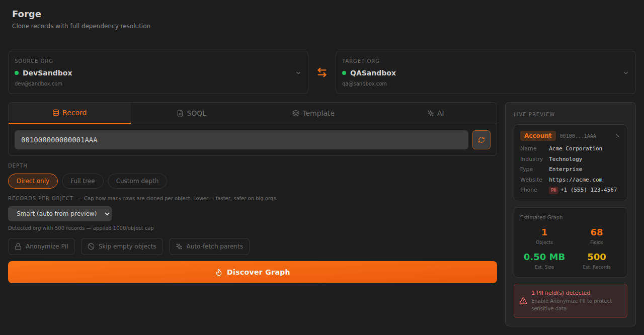
Task: Click the Acme Corporation name value
Action: pyautogui.click(x=576, y=148)
